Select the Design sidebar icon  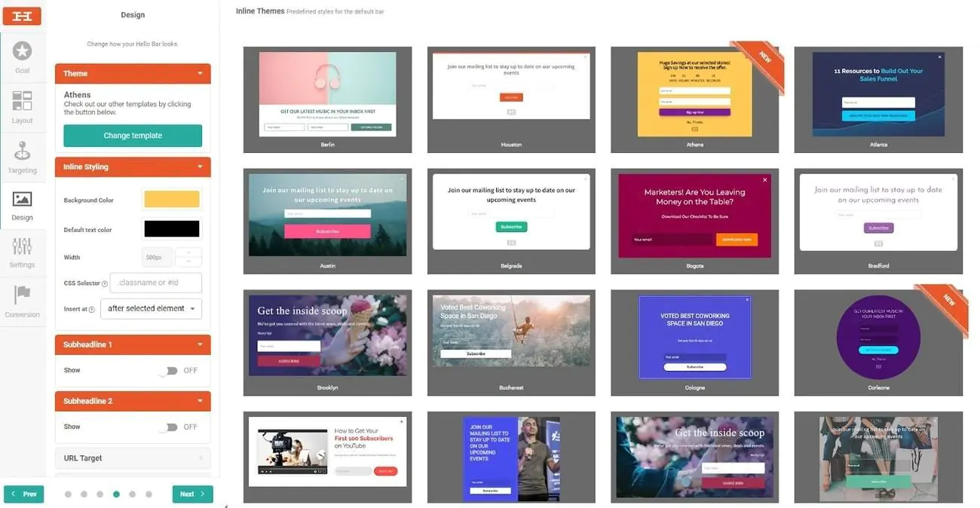(x=23, y=204)
